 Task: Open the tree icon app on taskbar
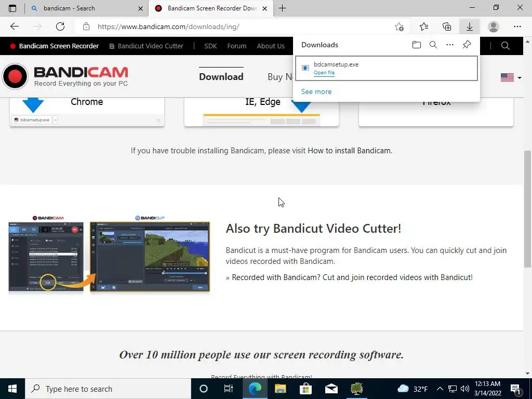pyautogui.click(x=356, y=389)
